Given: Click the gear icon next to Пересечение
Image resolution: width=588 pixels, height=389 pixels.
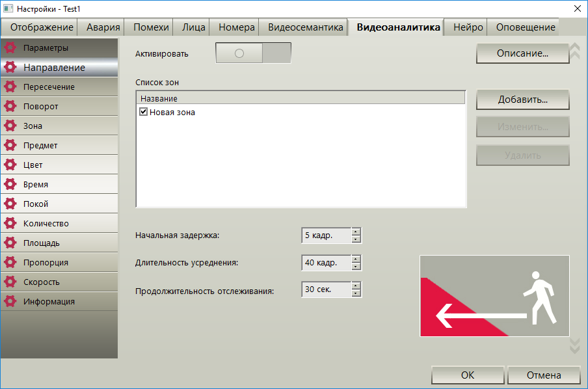Looking at the screenshot, I should (10, 87).
